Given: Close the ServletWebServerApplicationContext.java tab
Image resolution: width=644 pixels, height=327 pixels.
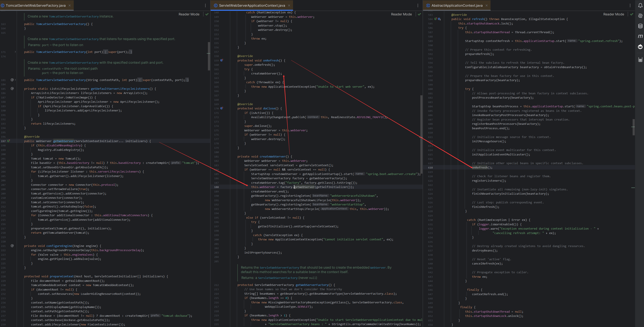Looking at the screenshot, I should point(289,5).
